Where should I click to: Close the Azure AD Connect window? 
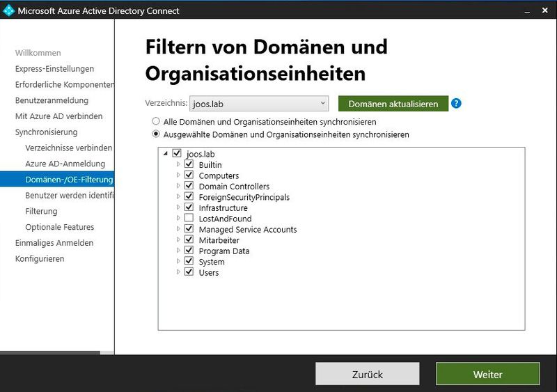tap(545, 10)
